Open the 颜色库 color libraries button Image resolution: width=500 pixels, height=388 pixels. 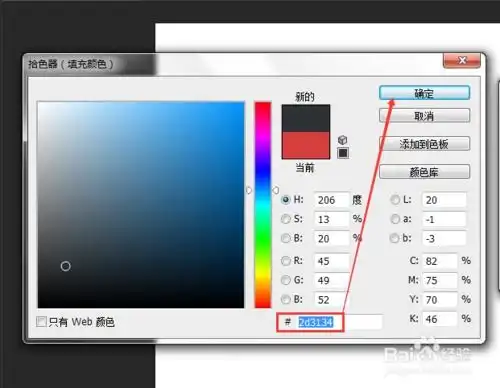pyautogui.click(x=424, y=172)
